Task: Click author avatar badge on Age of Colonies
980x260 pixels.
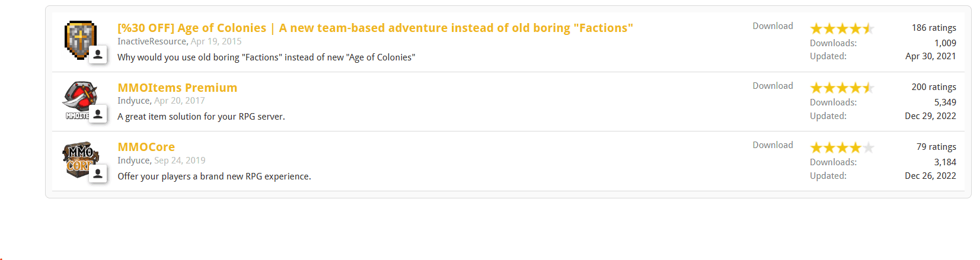Action: (98, 54)
